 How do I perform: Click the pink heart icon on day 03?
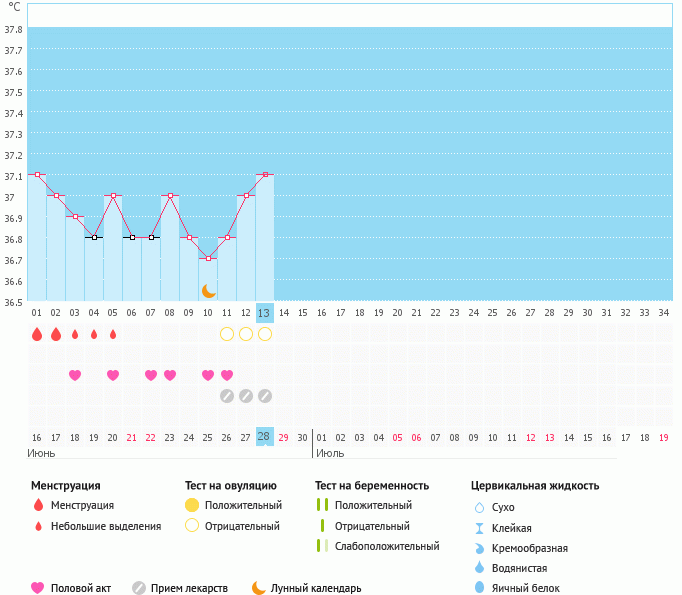(x=75, y=375)
